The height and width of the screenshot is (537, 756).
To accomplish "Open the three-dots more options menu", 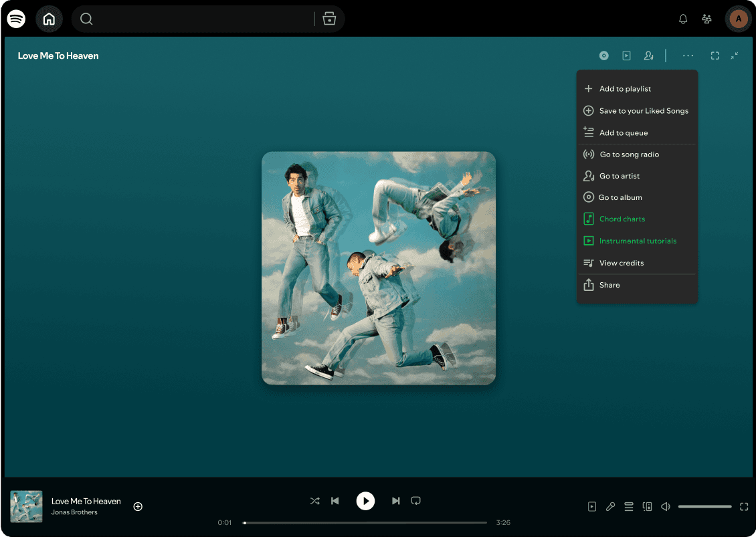I will [688, 56].
